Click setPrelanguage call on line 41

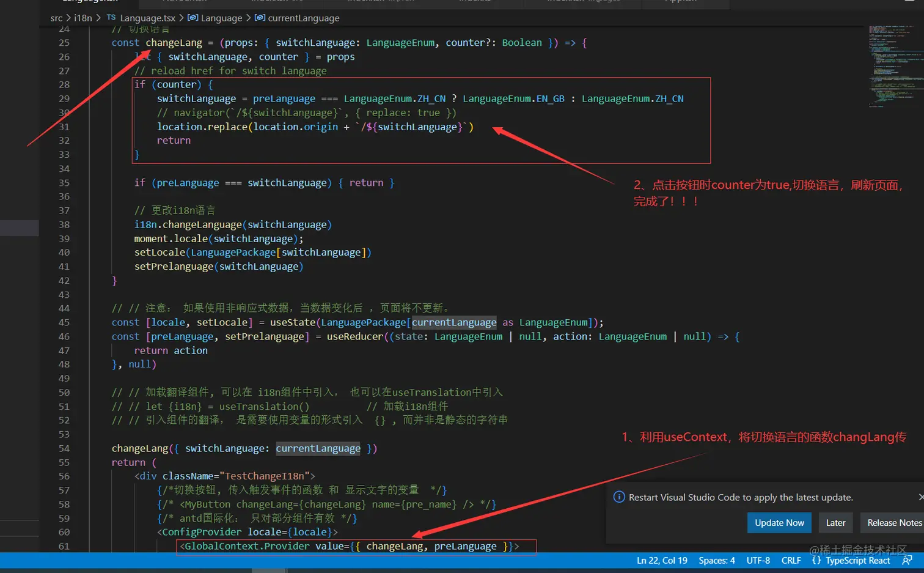coord(219,267)
